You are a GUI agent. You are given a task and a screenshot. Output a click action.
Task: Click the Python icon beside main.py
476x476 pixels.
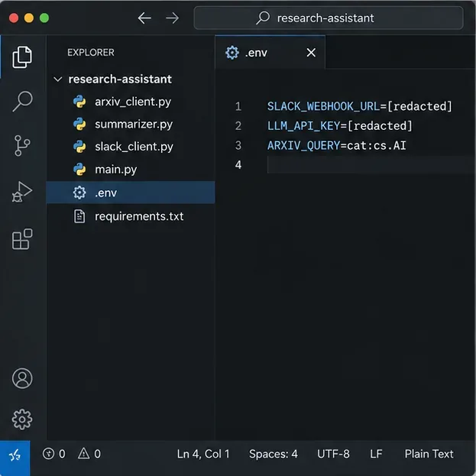(x=79, y=170)
